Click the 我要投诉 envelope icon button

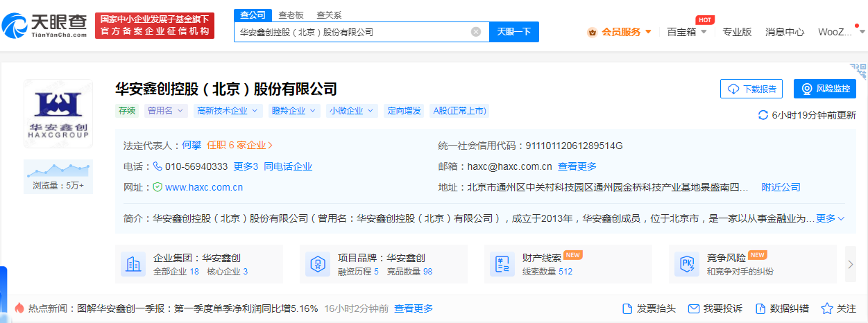[715, 308]
